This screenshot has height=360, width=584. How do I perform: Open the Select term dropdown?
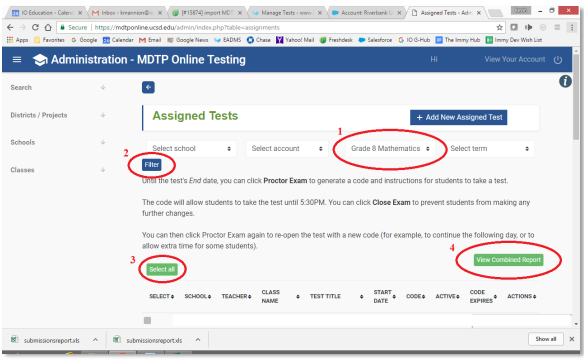pos(489,149)
